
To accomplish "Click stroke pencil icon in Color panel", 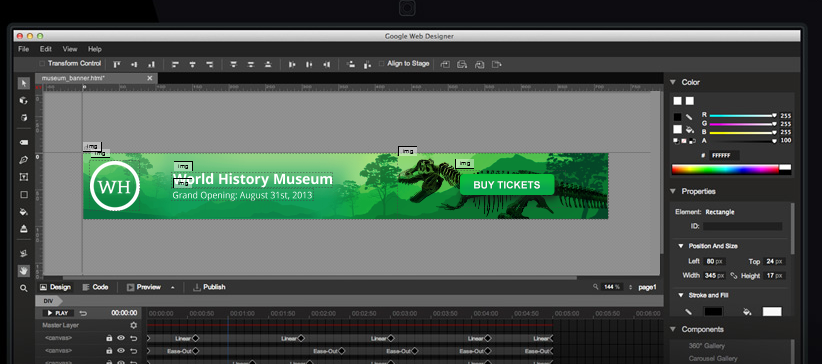I will point(689,117).
